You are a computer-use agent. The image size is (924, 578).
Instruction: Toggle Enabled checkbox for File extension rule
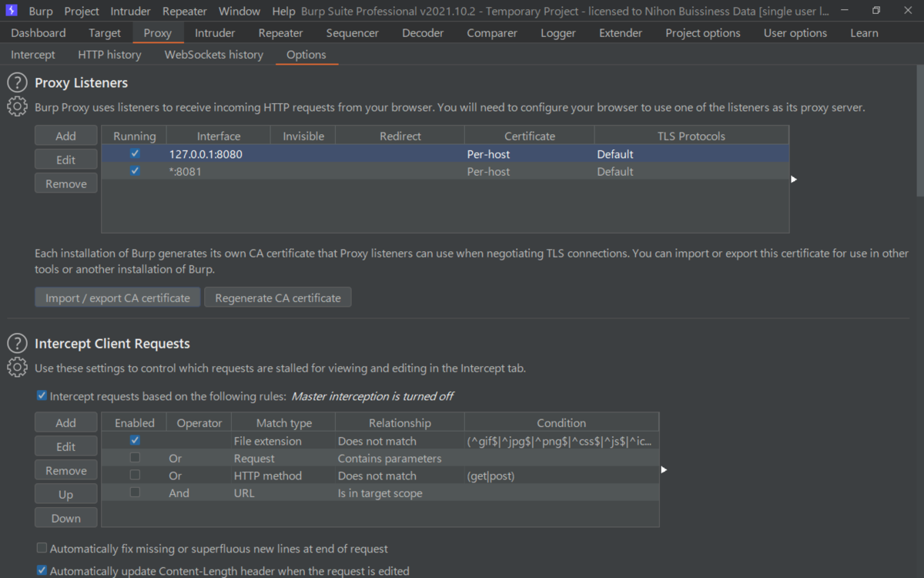tap(135, 441)
